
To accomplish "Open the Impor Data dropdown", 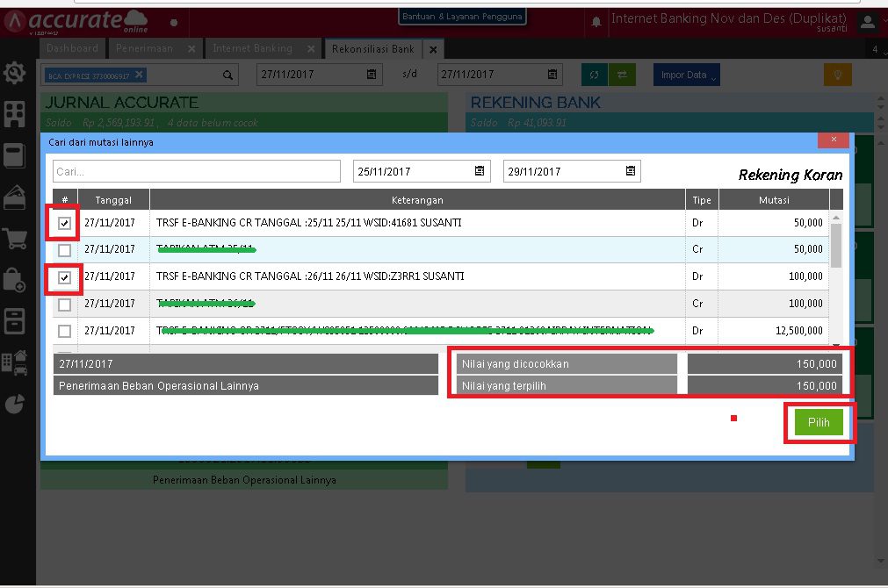I will pyautogui.click(x=686, y=75).
